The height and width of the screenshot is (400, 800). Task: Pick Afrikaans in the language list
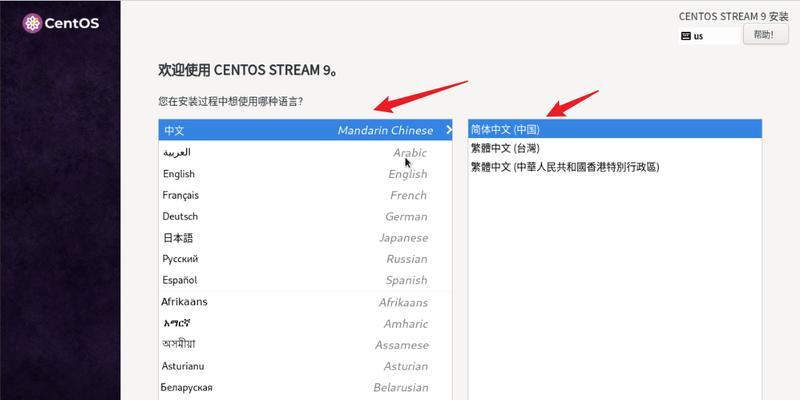pos(305,302)
